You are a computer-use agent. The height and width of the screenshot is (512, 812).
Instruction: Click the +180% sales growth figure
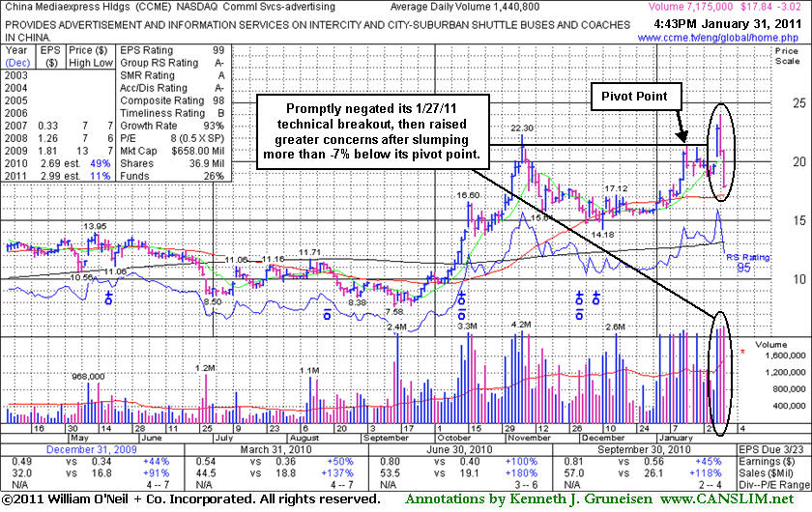[522, 473]
